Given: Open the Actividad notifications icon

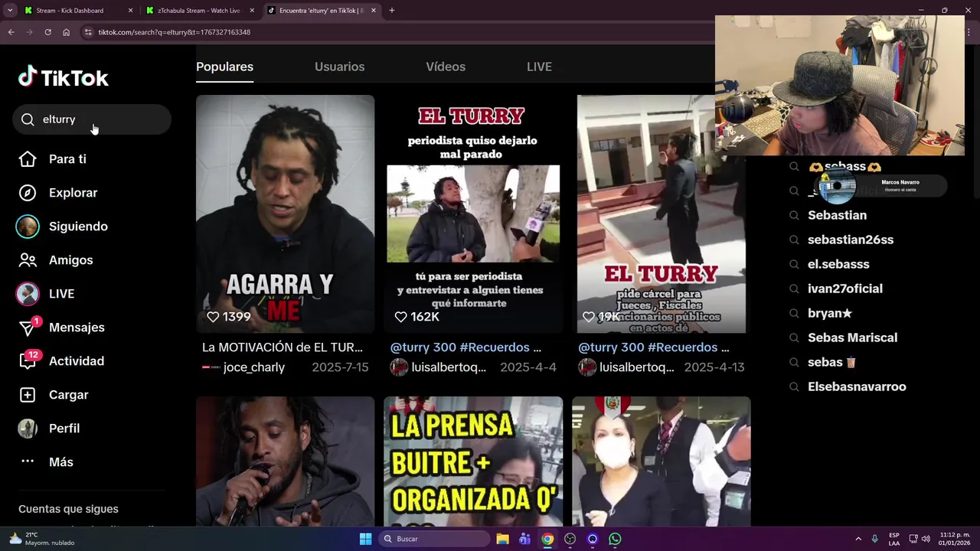Looking at the screenshot, I should [28, 360].
